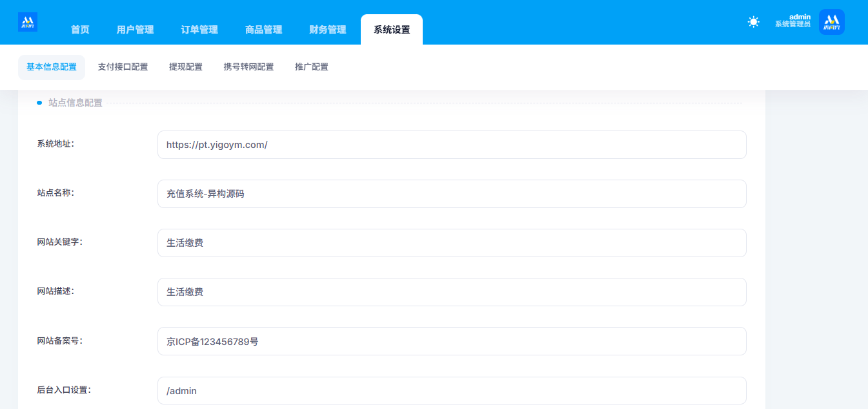
Task: Go to the 首页 tab
Action: 80,30
